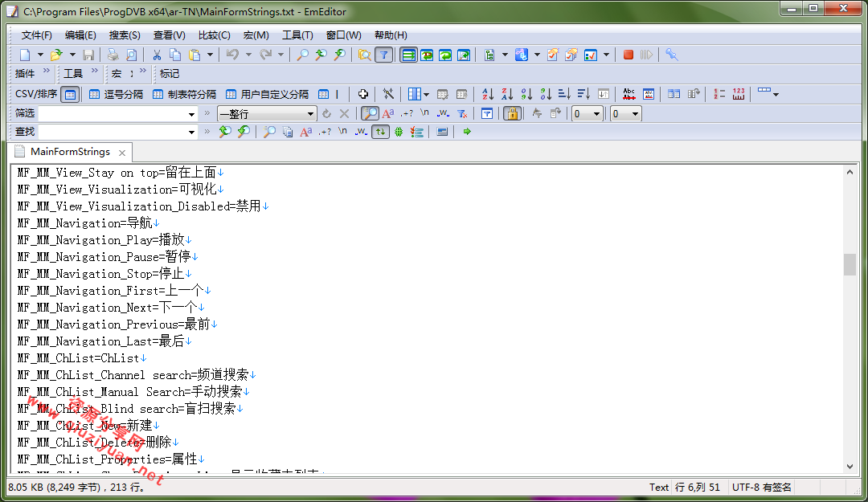Toggle whole word option in find toolbar

361,132
